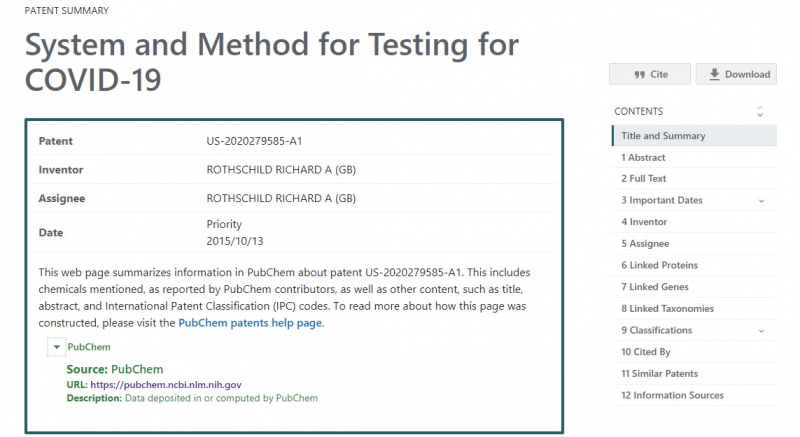
Task: Expand the Classifications chevron
Action: point(761,331)
